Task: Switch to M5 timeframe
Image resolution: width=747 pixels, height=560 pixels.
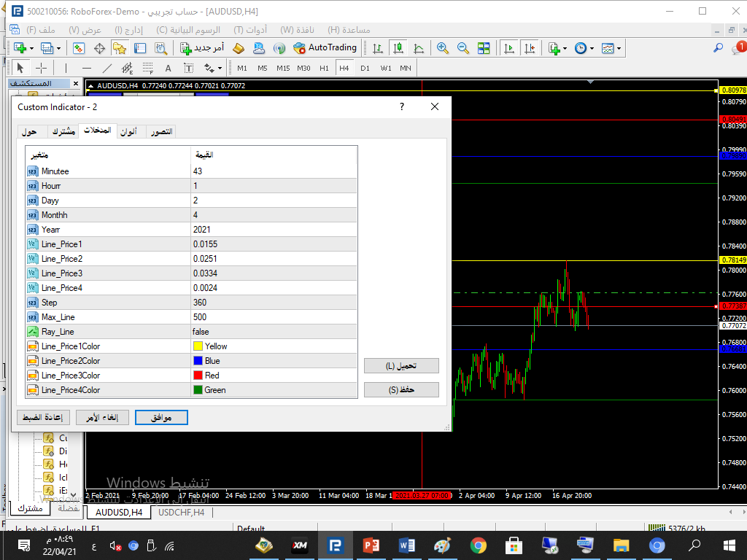Action: pos(263,68)
